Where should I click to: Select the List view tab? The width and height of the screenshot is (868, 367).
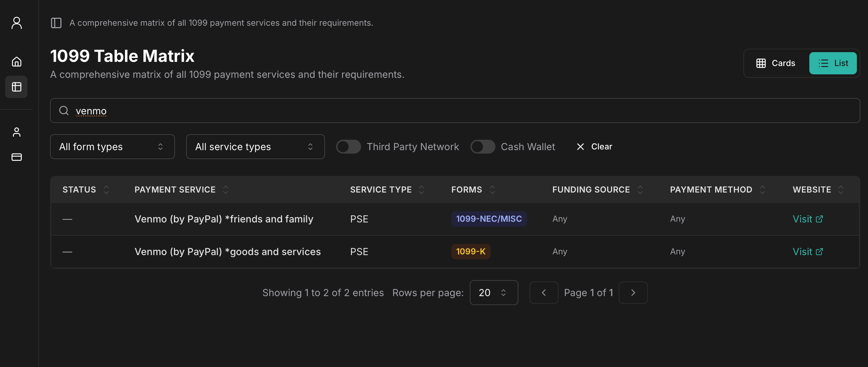coord(833,63)
